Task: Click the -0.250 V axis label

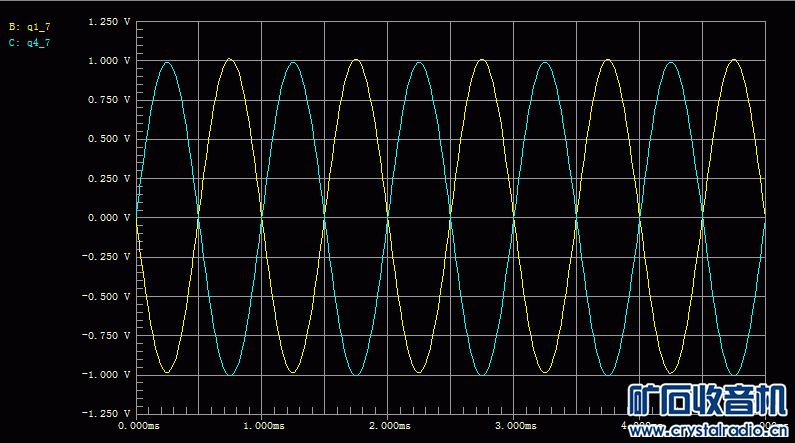Action: coord(106,257)
